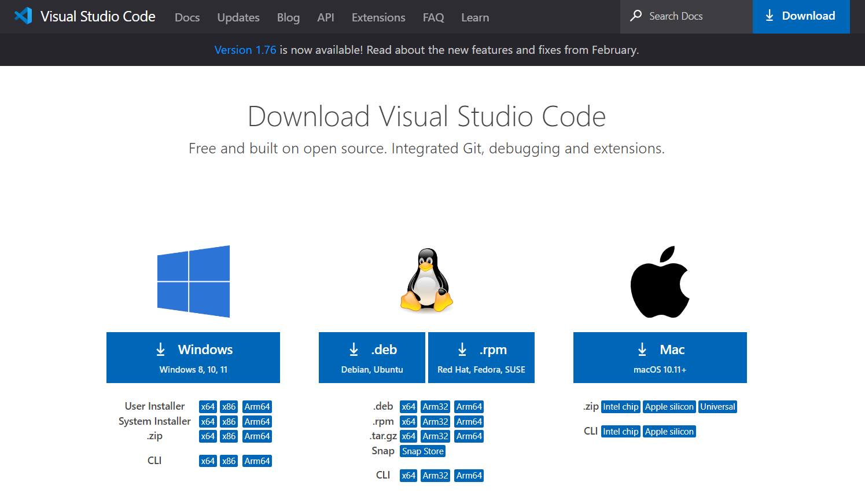The width and height of the screenshot is (865, 504).
Task: Select x64 for Windows .zip
Action: click(x=208, y=436)
